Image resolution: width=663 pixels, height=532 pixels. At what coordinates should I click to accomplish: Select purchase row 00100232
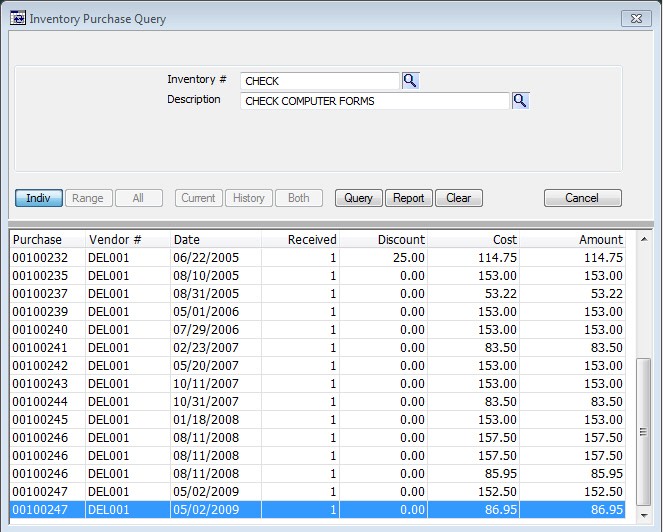[317, 258]
